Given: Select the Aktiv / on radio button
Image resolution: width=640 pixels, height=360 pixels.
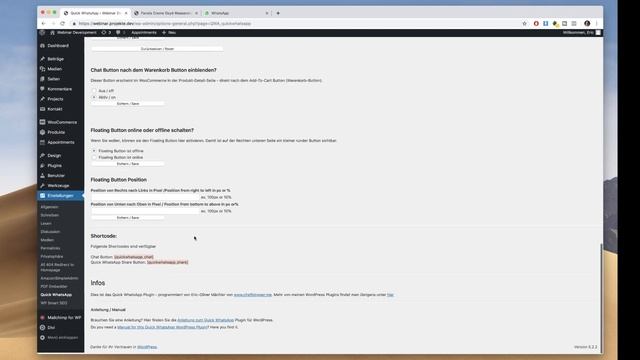Looking at the screenshot, I should coord(94,97).
